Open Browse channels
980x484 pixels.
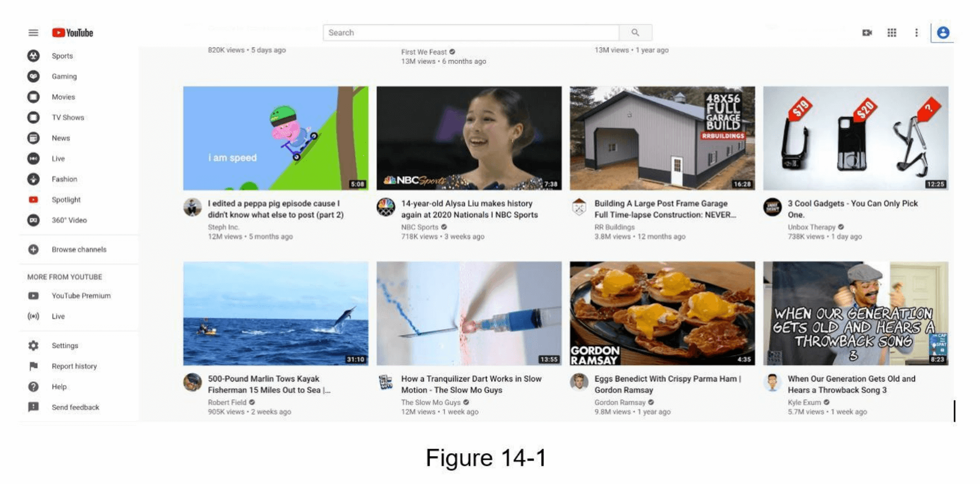79,250
